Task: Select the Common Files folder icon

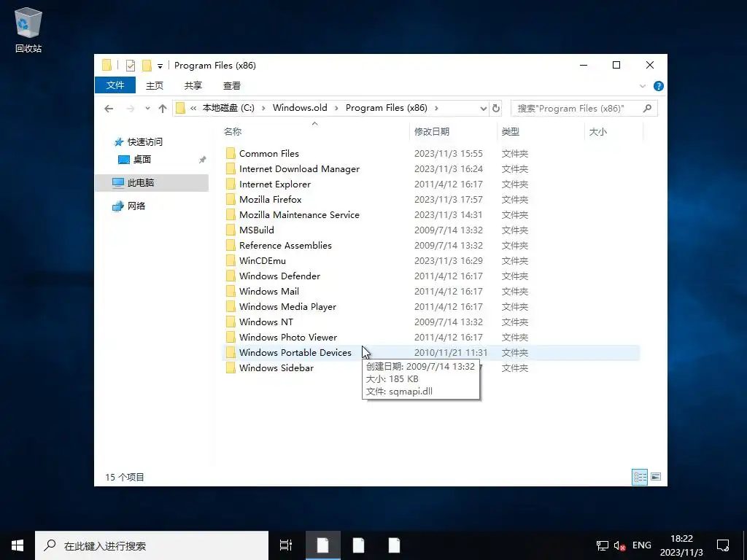Action: coord(231,153)
